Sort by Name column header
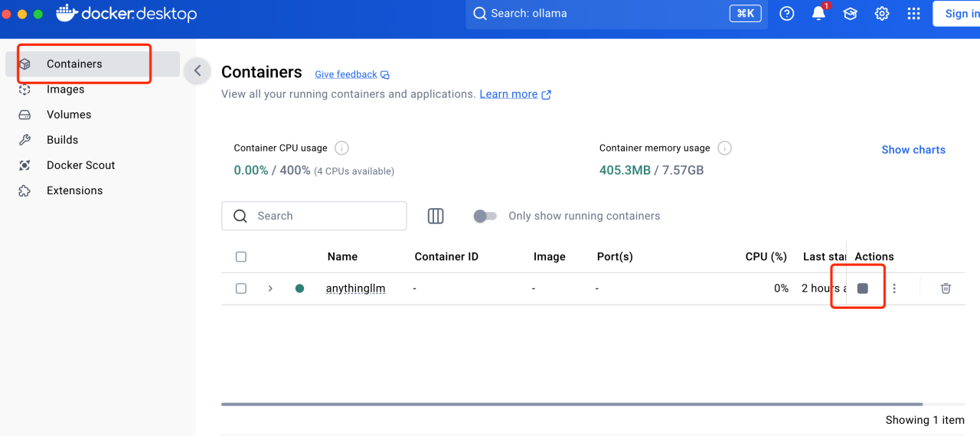This screenshot has width=980, height=436. pos(342,257)
